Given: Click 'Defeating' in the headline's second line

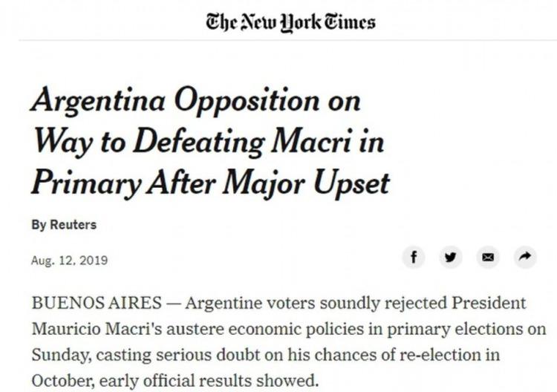Looking at the screenshot, I should click(198, 143).
